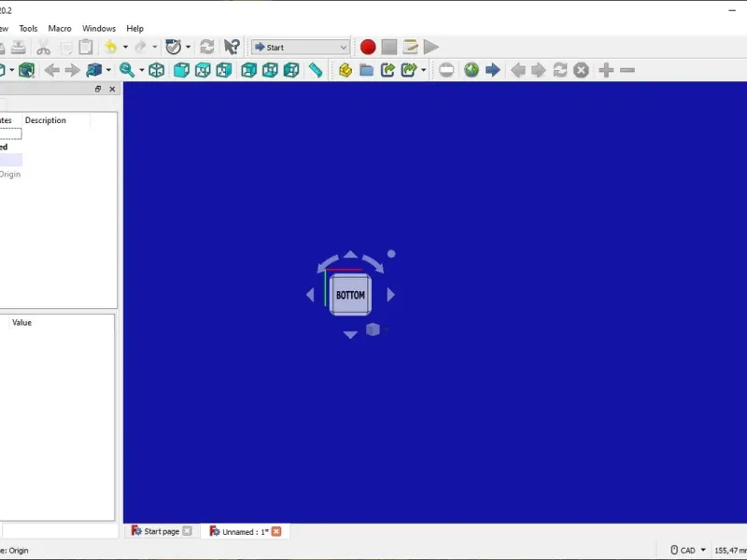This screenshot has width=747, height=560.
Task: Open the Windows menu
Action: click(99, 29)
